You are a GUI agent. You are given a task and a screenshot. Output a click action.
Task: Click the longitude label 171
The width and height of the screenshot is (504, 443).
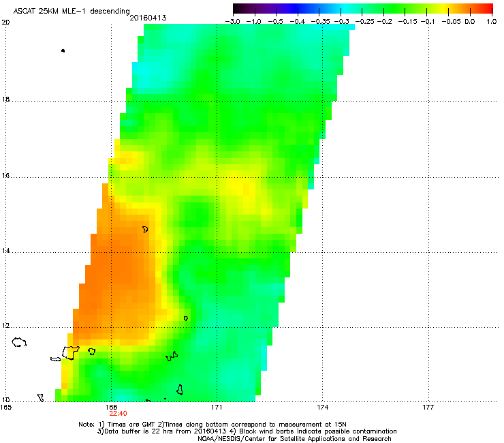(217, 408)
